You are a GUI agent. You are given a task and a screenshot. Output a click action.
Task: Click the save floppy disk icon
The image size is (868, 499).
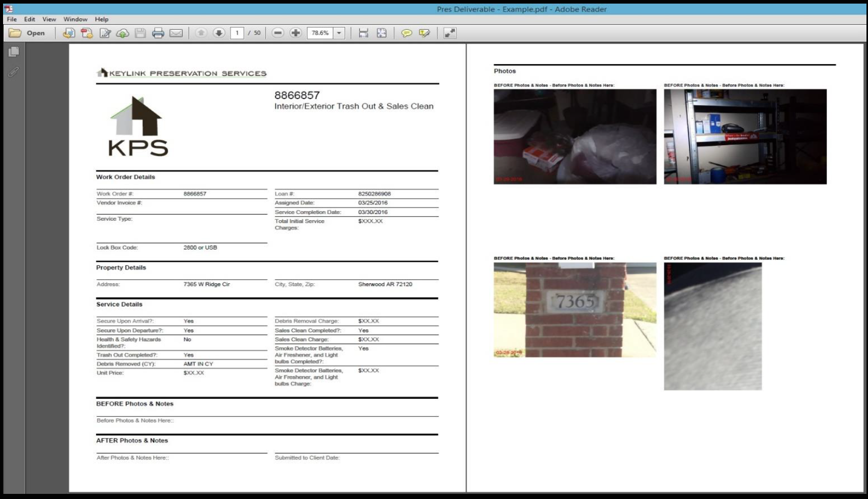[x=140, y=33]
